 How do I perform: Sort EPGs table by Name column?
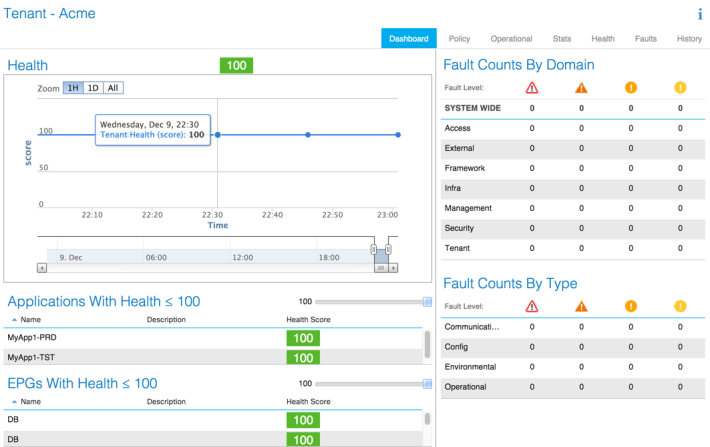point(29,402)
